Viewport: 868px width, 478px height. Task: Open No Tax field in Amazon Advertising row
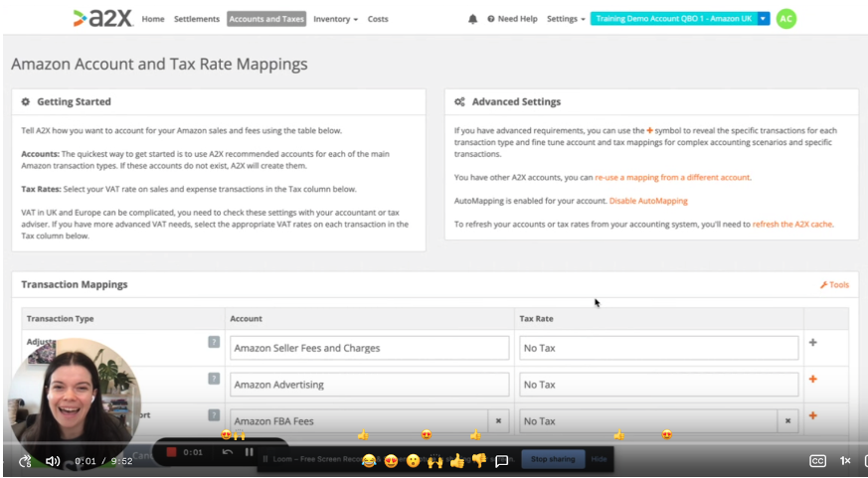point(659,385)
